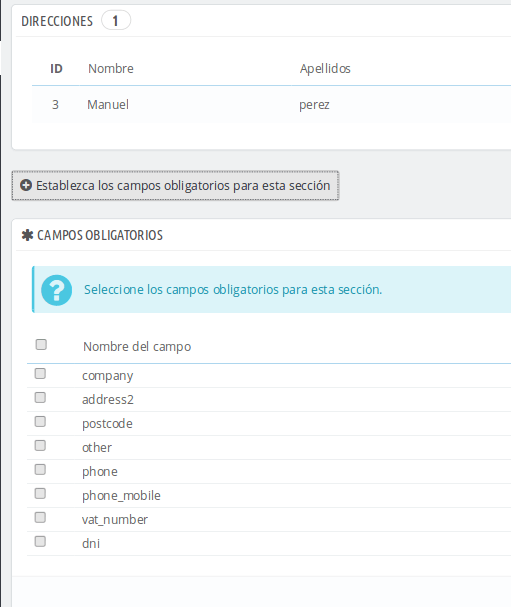Click the Nombre del campo header
Image resolution: width=511 pixels, height=607 pixels.
click(137, 346)
